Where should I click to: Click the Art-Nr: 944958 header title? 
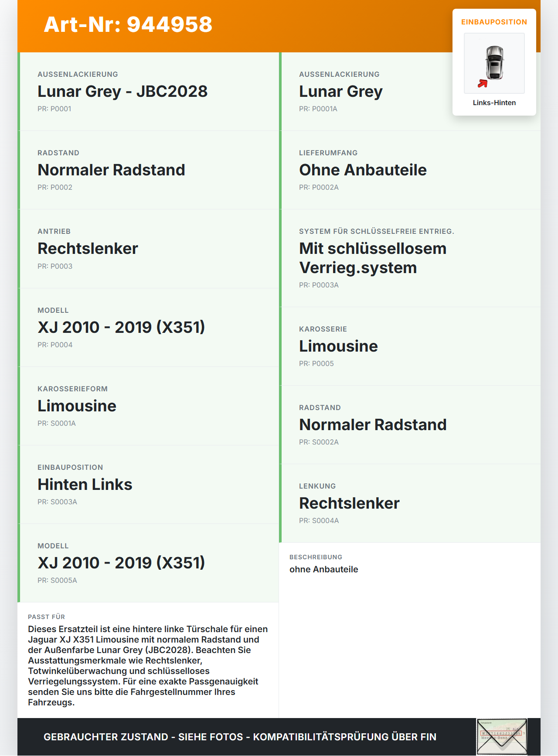128,24
